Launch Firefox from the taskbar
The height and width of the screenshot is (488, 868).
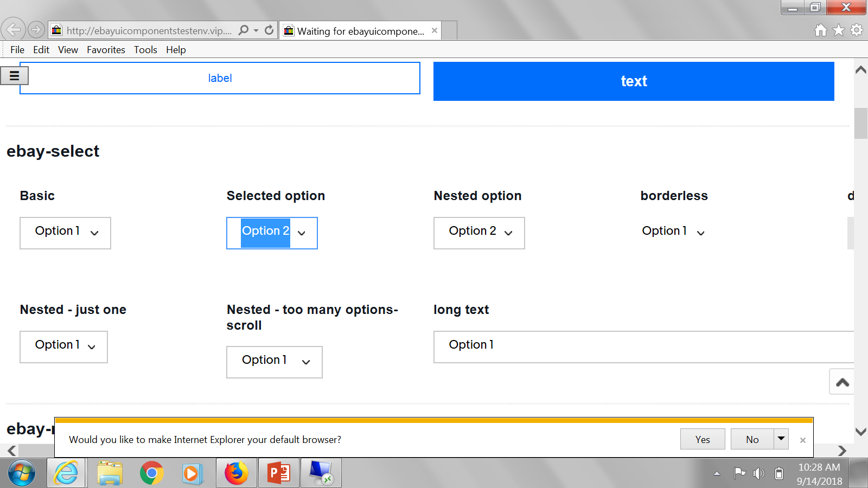236,472
